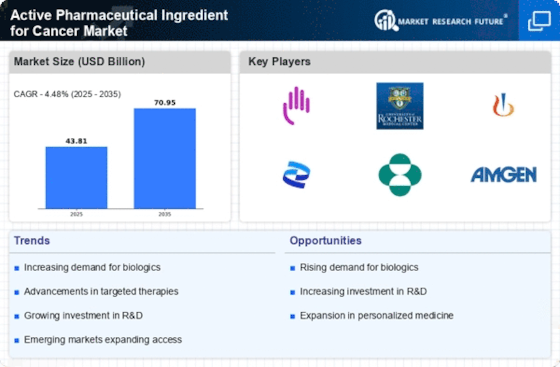The width and height of the screenshot is (560, 367).
Task: Click the CAGR 4.48% label
Action: point(67,94)
